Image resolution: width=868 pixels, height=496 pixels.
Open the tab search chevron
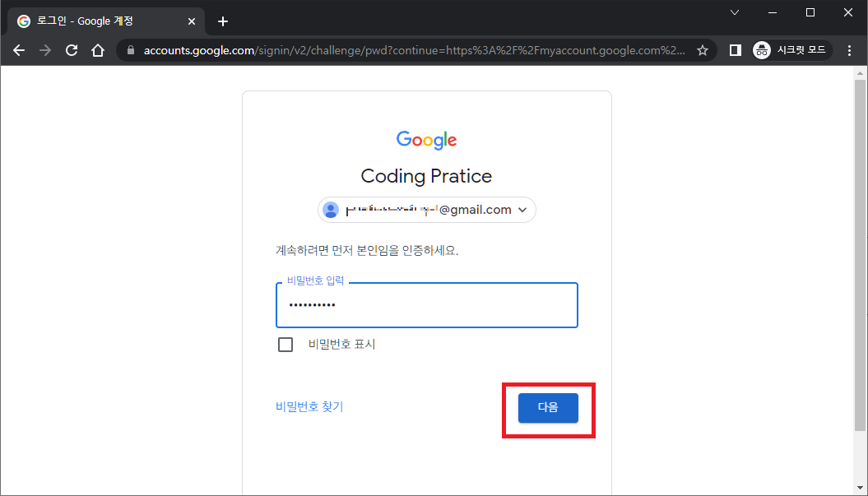click(735, 12)
